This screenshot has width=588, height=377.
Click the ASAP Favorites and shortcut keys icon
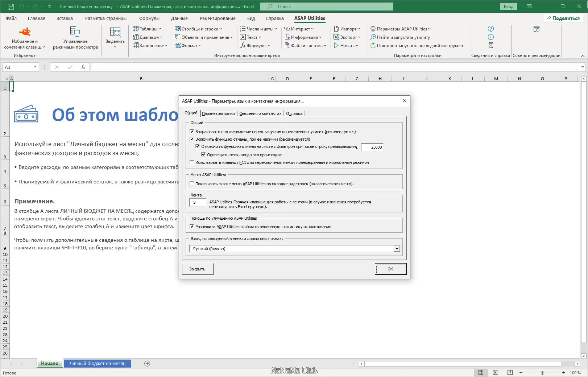coord(25,32)
